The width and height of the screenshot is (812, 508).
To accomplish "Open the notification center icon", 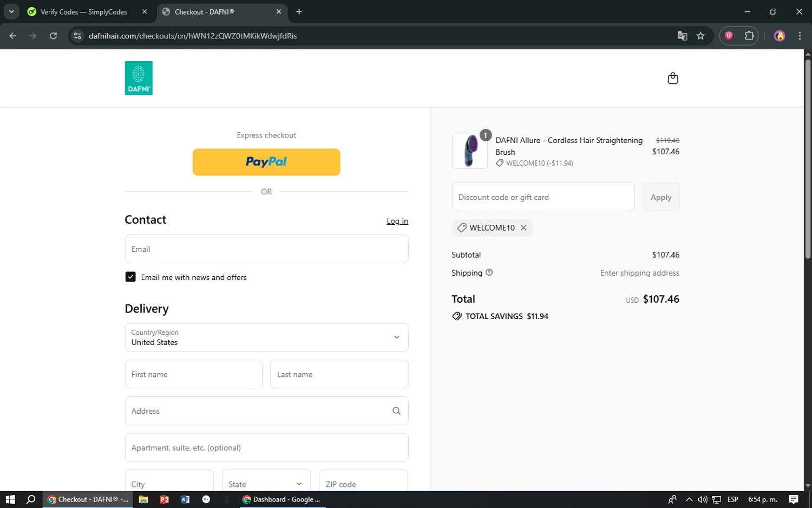I will 794,499.
